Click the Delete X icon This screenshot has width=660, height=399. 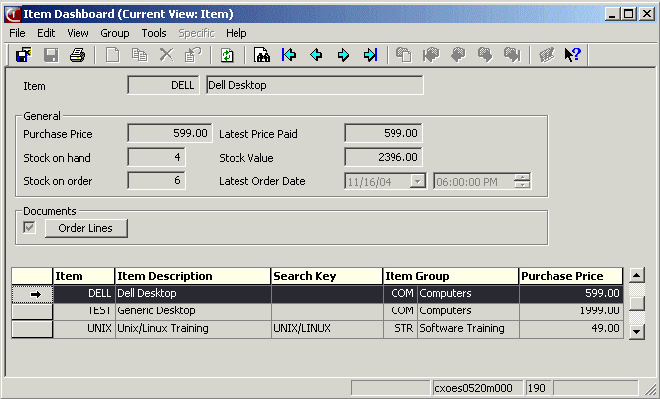click(166, 55)
